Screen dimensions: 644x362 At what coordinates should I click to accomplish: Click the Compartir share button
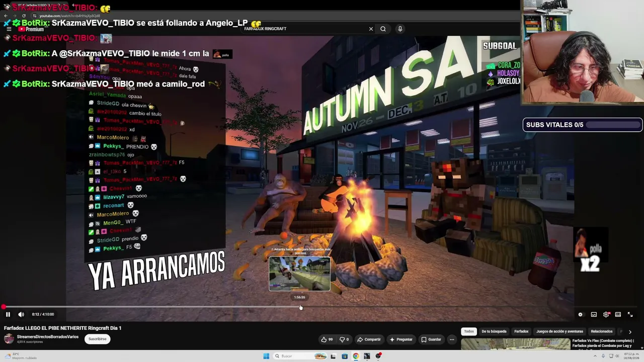tap(369, 339)
